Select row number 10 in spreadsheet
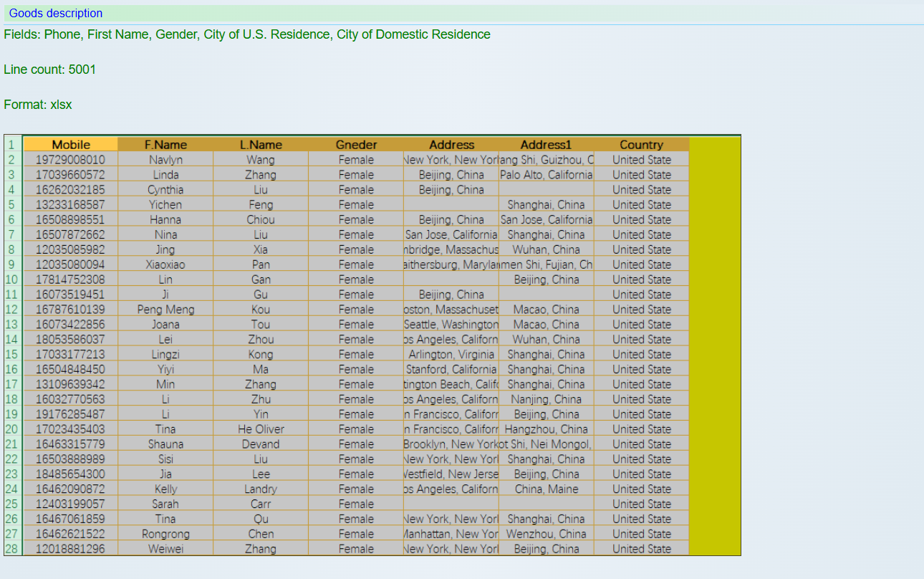The image size is (924, 579). click(11, 279)
